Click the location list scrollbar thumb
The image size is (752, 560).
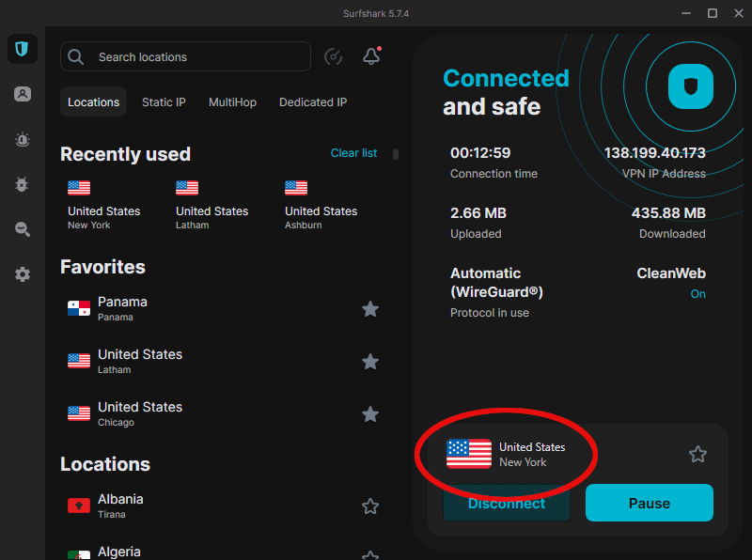[396, 154]
